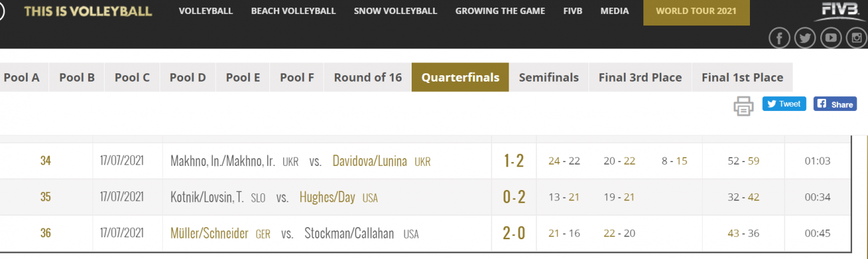Open the Final 1st Place tab
Image resolution: width=868 pixels, height=259 pixels.
[742, 77]
